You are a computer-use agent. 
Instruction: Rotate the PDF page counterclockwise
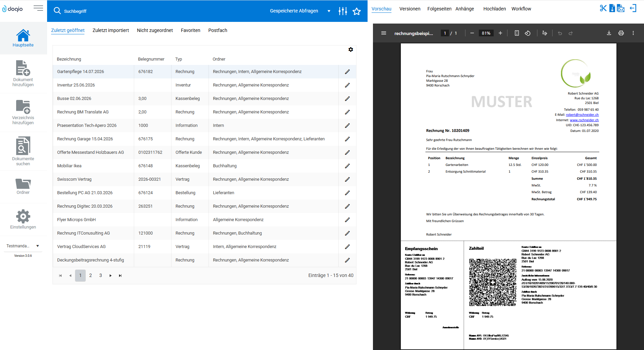pos(528,33)
